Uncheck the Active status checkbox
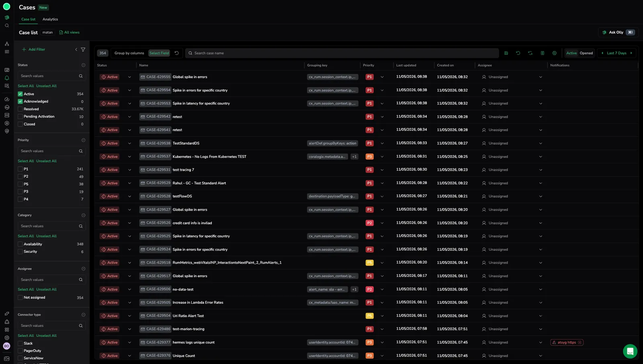This screenshot has height=364, width=643. coord(20,94)
